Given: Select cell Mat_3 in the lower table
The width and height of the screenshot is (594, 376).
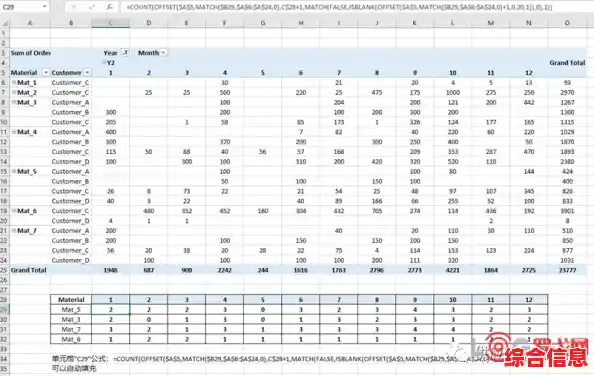Looking at the screenshot, I should click(x=71, y=319).
